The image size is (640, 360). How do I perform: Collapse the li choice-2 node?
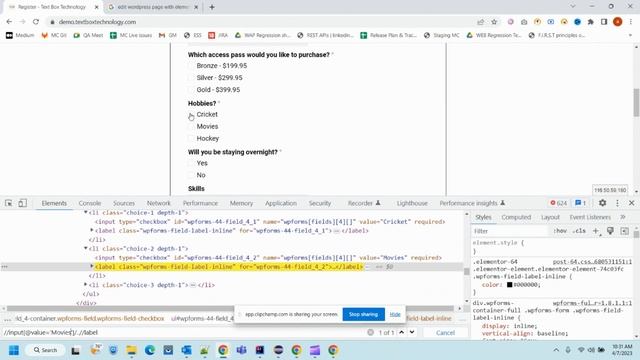click(x=86, y=248)
